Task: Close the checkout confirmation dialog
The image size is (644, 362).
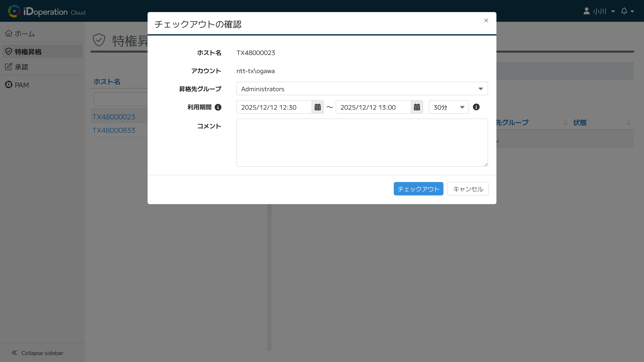Action: coord(486,20)
